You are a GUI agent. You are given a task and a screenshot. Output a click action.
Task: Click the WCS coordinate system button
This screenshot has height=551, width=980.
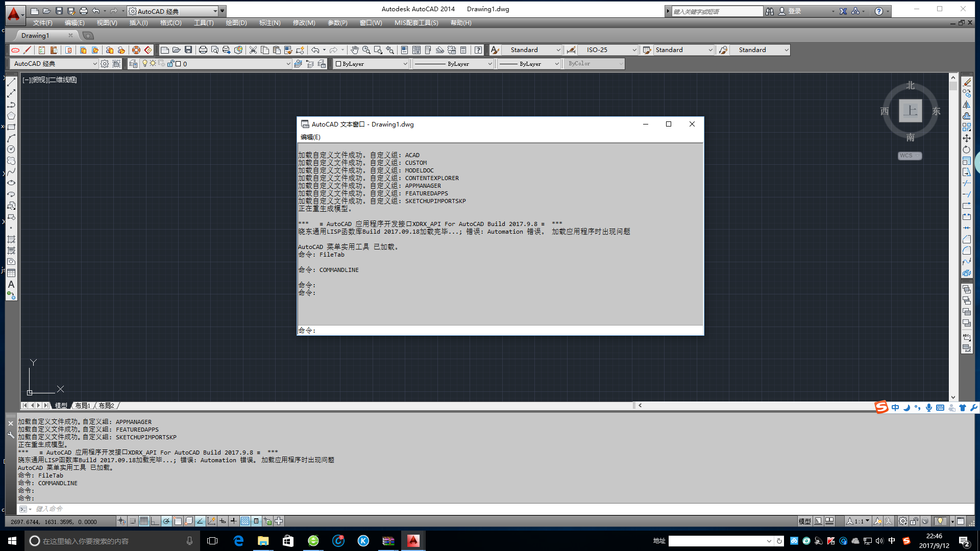pos(910,156)
